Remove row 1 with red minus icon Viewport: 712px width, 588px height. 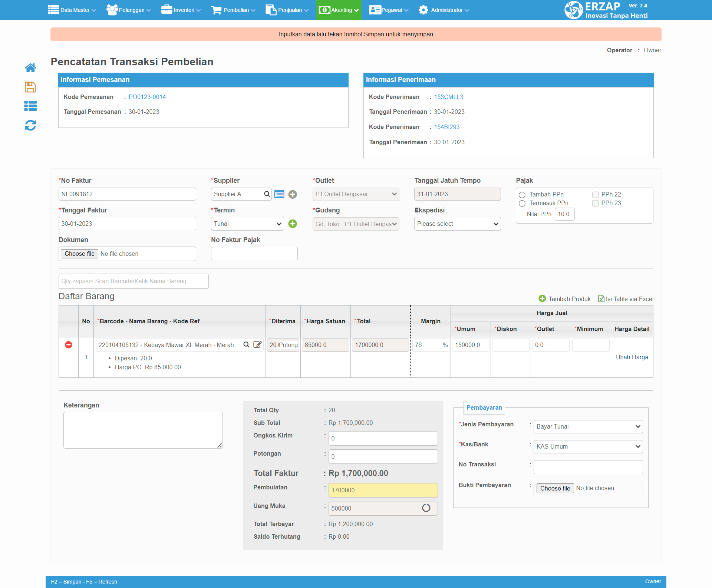click(69, 345)
